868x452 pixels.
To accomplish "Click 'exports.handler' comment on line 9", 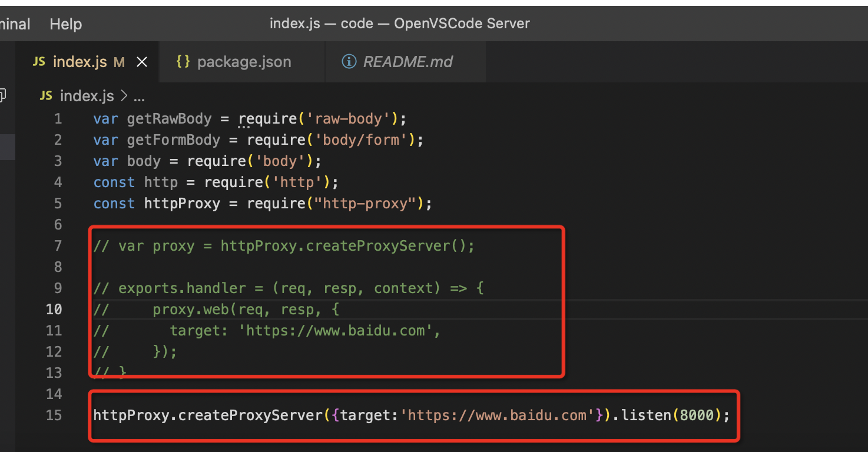I will pos(182,288).
